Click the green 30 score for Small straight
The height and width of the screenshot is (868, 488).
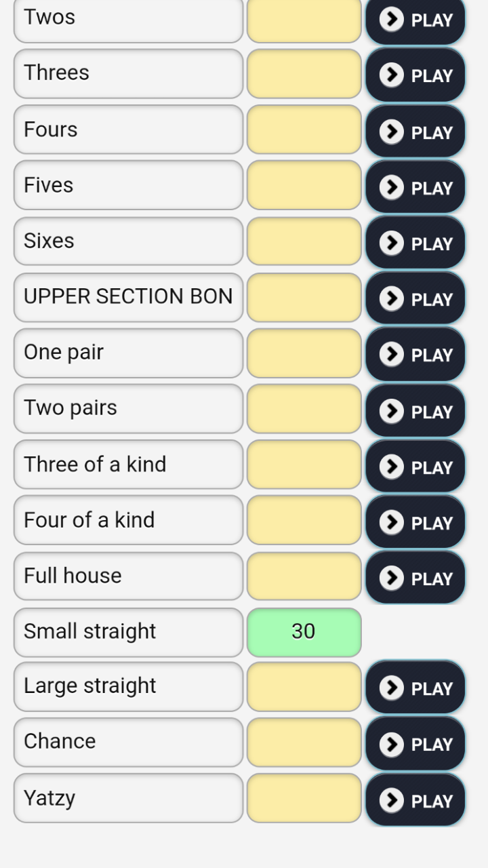pos(304,631)
